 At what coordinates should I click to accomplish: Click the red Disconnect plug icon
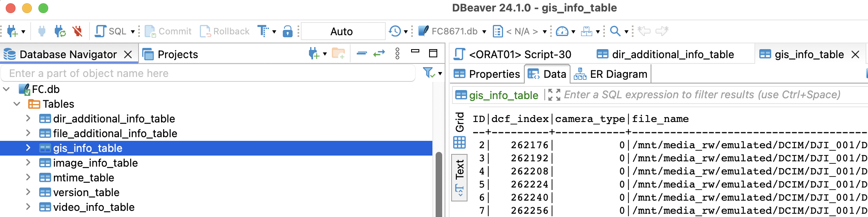pos(77,31)
